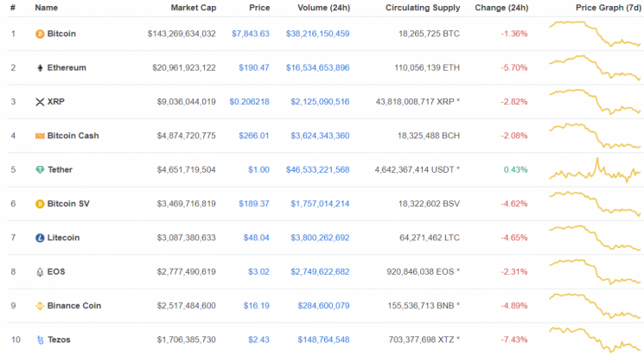Click the Tether logo icon

click(40, 170)
